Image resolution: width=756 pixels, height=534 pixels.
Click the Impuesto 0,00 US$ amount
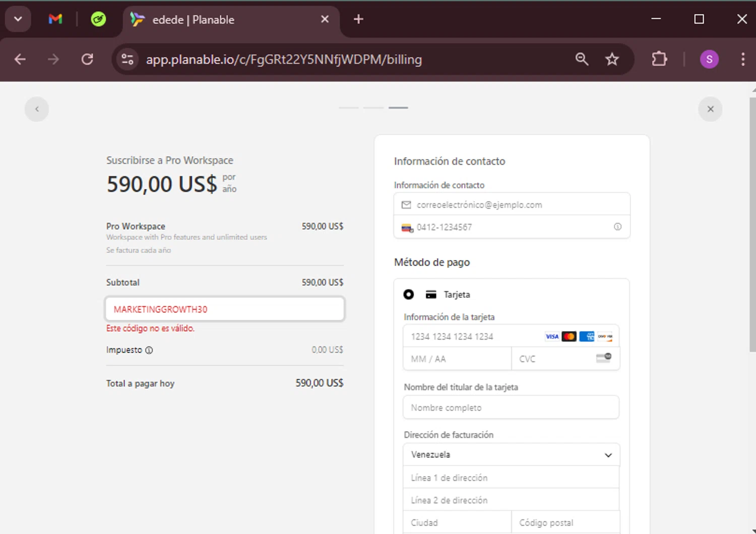pyautogui.click(x=327, y=350)
